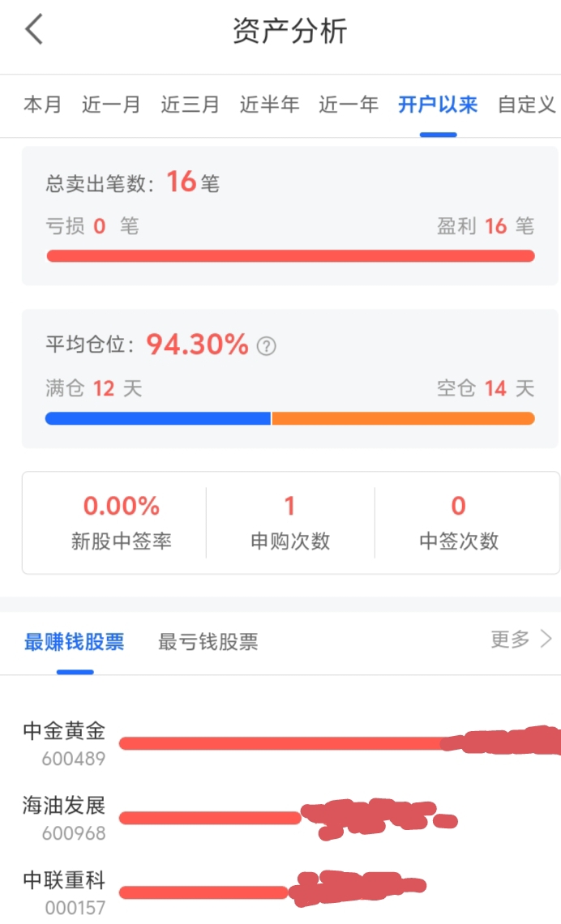The width and height of the screenshot is (561, 924).
Task: Expand the 更多 chevron arrow
Action: 546,639
